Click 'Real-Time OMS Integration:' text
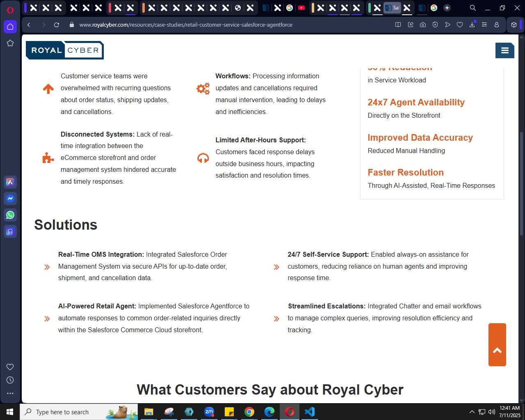Image resolution: width=525 pixels, height=420 pixels. click(x=101, y=254)
